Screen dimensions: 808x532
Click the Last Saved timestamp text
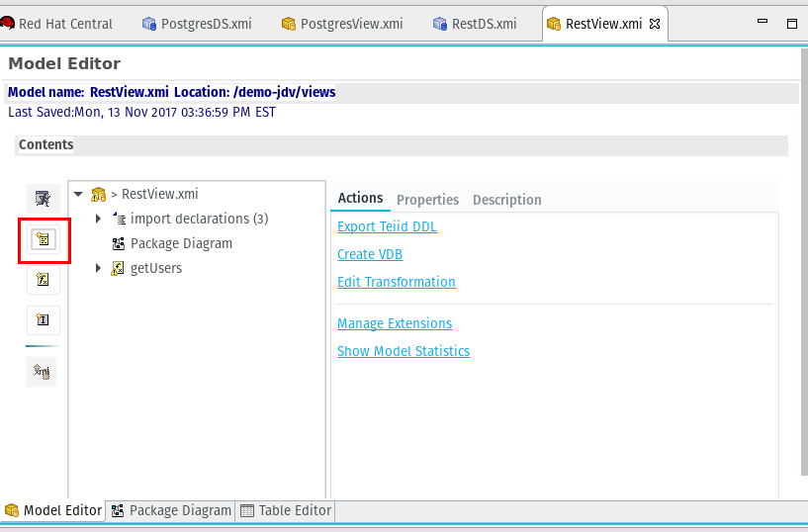pyautogui.click(x=141, y=113)
